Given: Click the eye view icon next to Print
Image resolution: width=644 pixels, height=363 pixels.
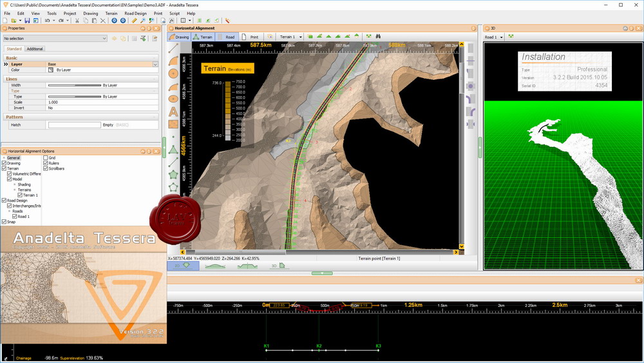Looking at the screenshot, I should (270, 37).
